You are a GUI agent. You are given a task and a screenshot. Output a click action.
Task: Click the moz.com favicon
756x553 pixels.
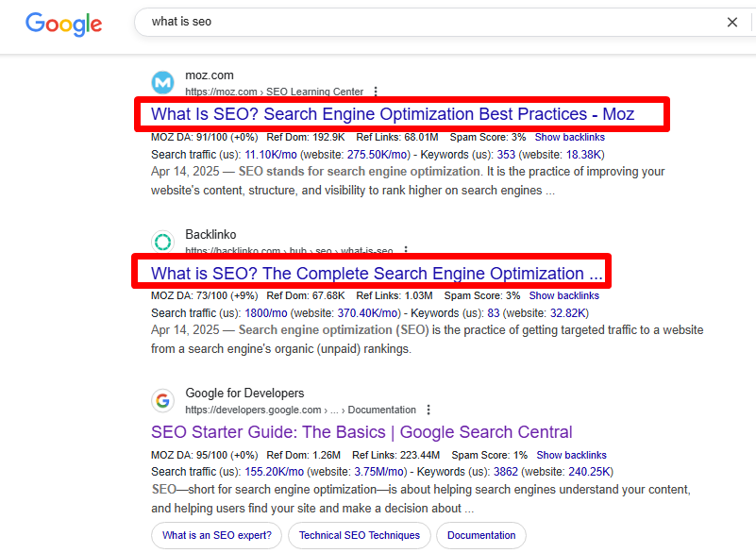coord(162,83)
